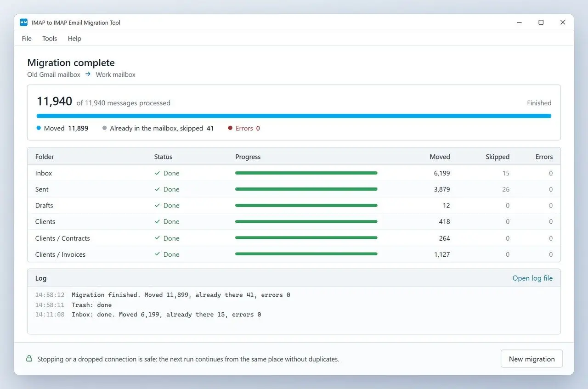Click the Clients / Invoices progress bar

pyautogui.click(x=306, y=254)
